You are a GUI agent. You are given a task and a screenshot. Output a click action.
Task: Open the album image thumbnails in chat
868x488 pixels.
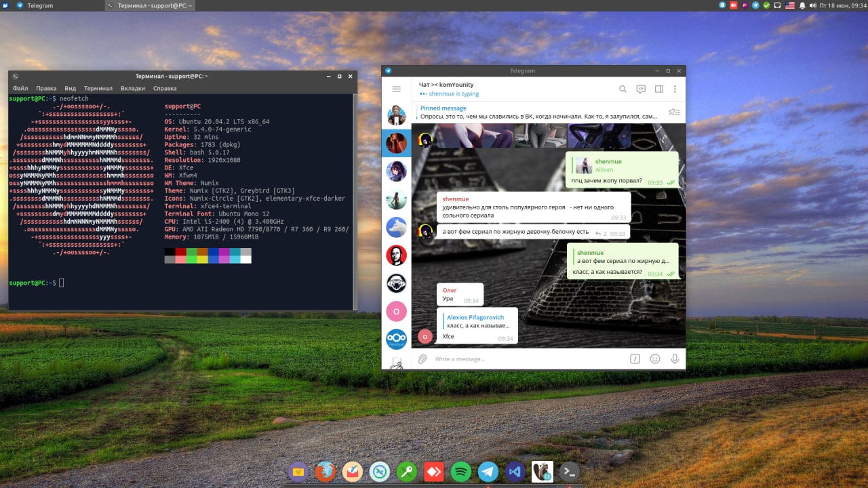click(534, 136)
